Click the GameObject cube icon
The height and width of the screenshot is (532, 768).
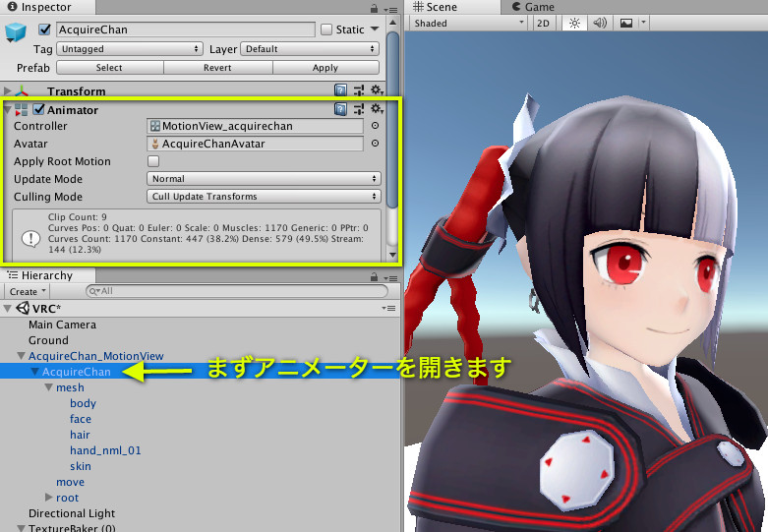(15, 32)
